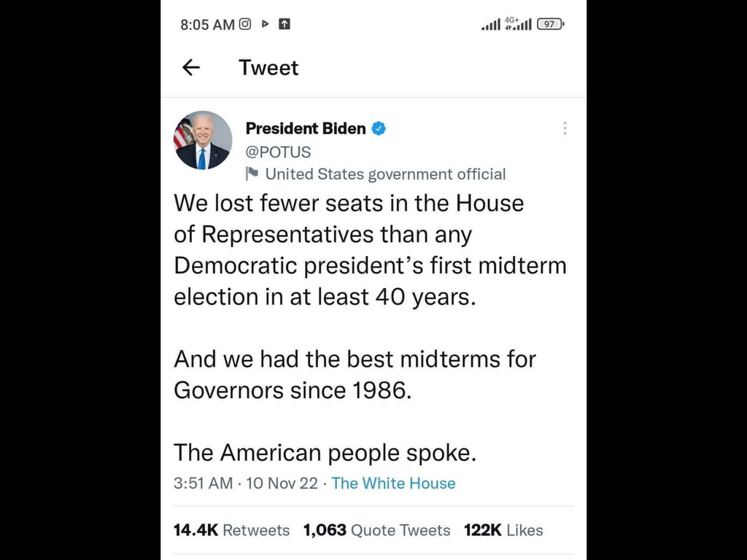Tap the first signal strength bars icon
This screenshot has height=560, width=747.
491,25
